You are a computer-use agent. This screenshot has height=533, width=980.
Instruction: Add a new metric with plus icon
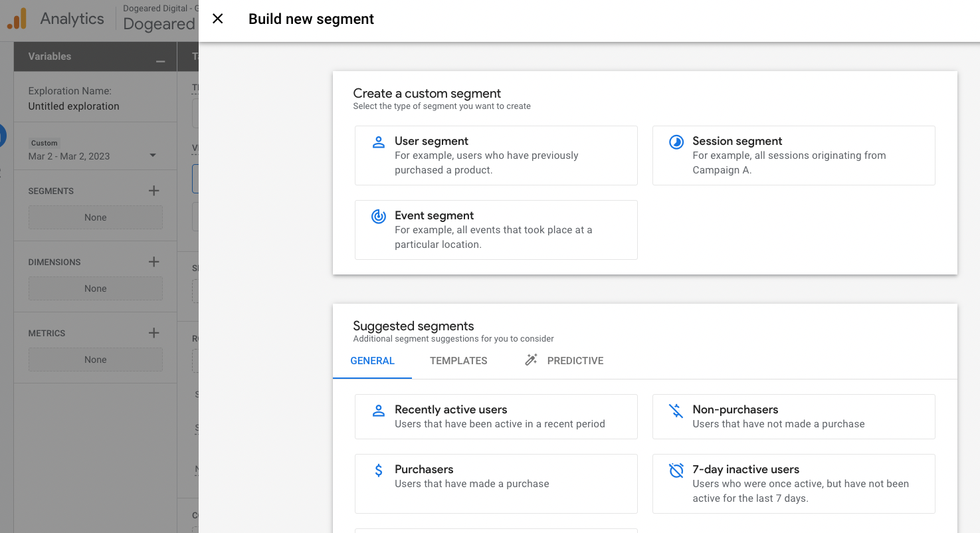[153, 333]
